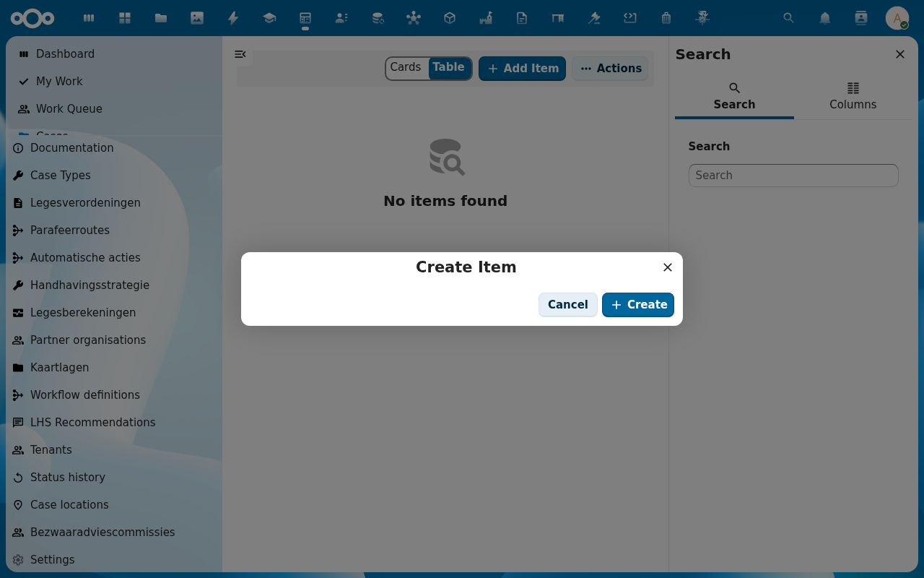
Task: Open the castle with flag app icon
Action: 486,18
